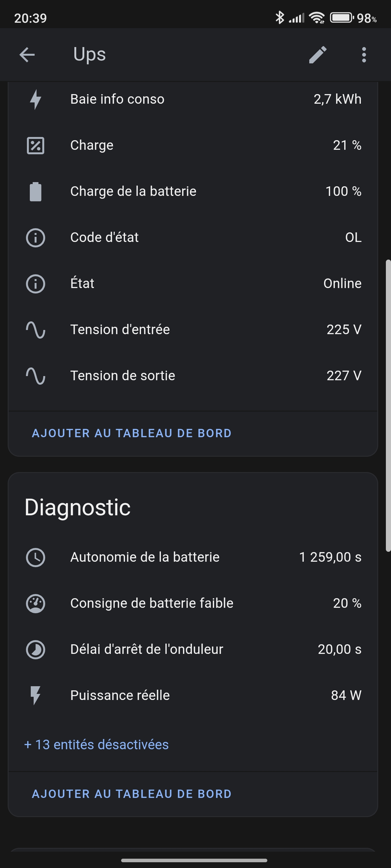Tap the sine wave icon for Tension d'entrée

(36, 330)
